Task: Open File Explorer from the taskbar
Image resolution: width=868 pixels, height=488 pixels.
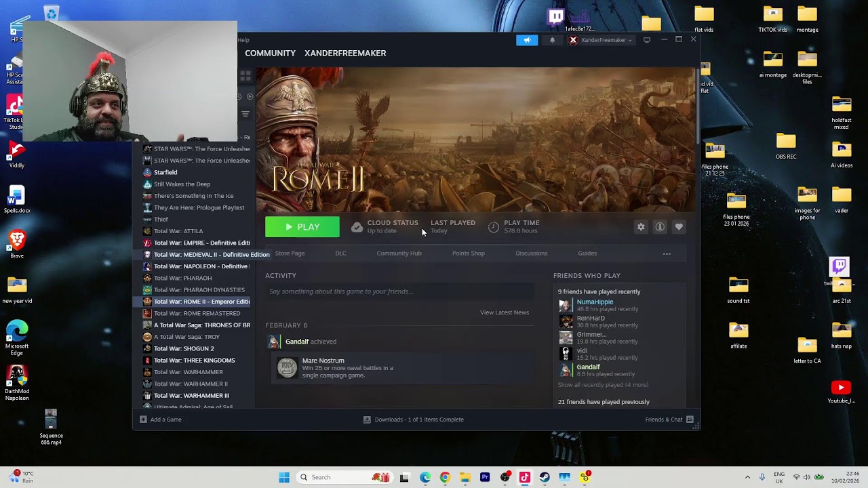Action: click(465, 477)
